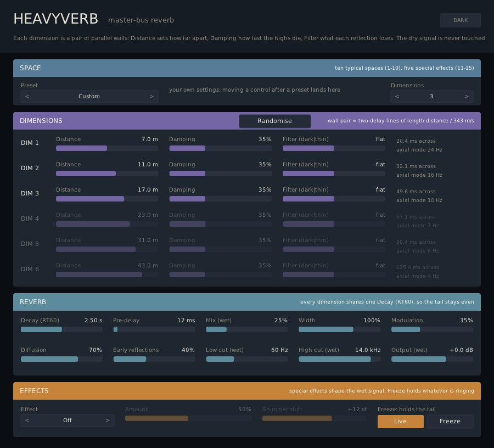Click the '49.6 ms across' readout
Image resolution: width=494 pixels, height=448 pixels.
coord(416,192)
